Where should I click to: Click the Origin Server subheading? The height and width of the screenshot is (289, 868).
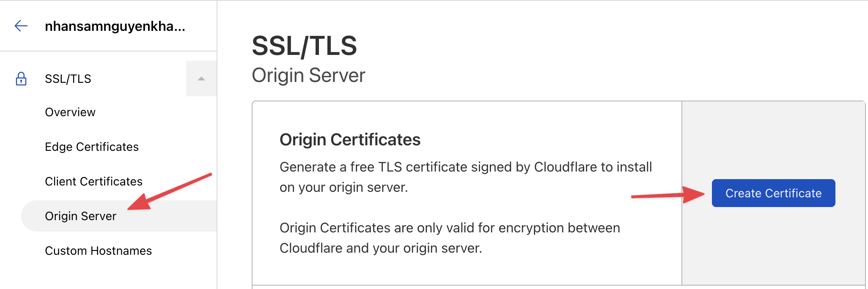(308, 75)
